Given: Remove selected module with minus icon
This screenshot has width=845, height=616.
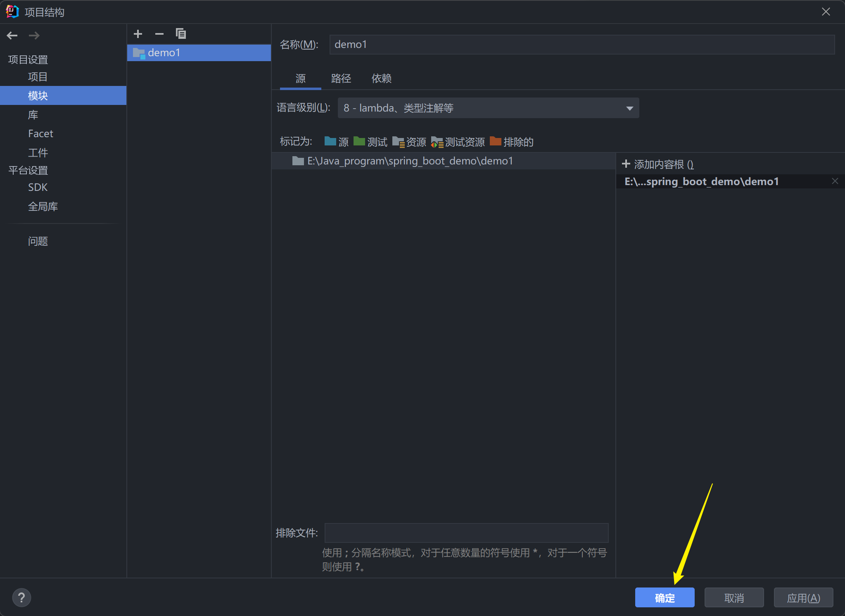Looking at the screenshot, I should [x=159, y=34].
